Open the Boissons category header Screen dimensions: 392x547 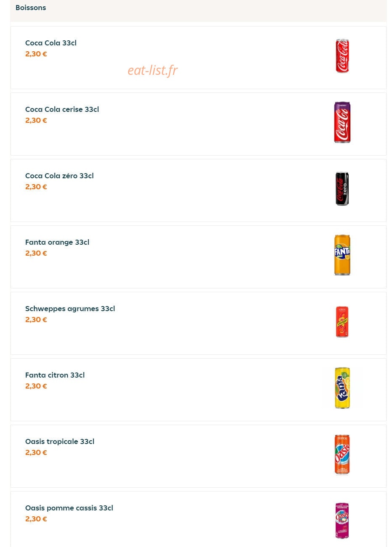31,8
